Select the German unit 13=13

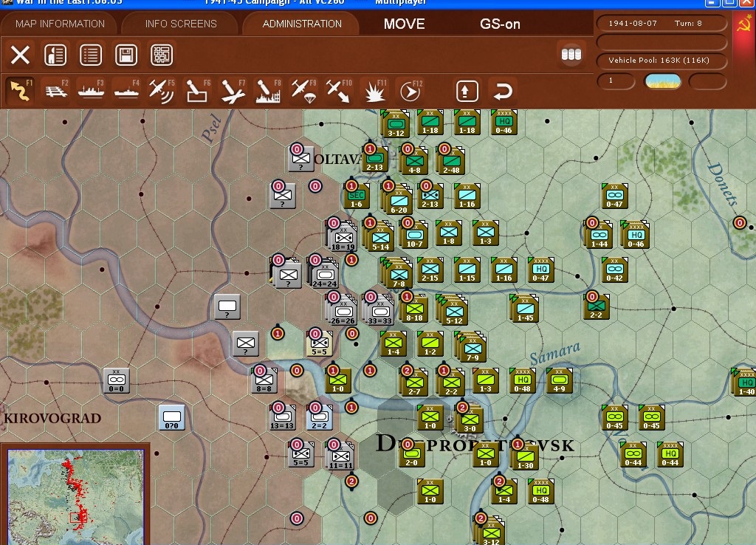(283, 417)
